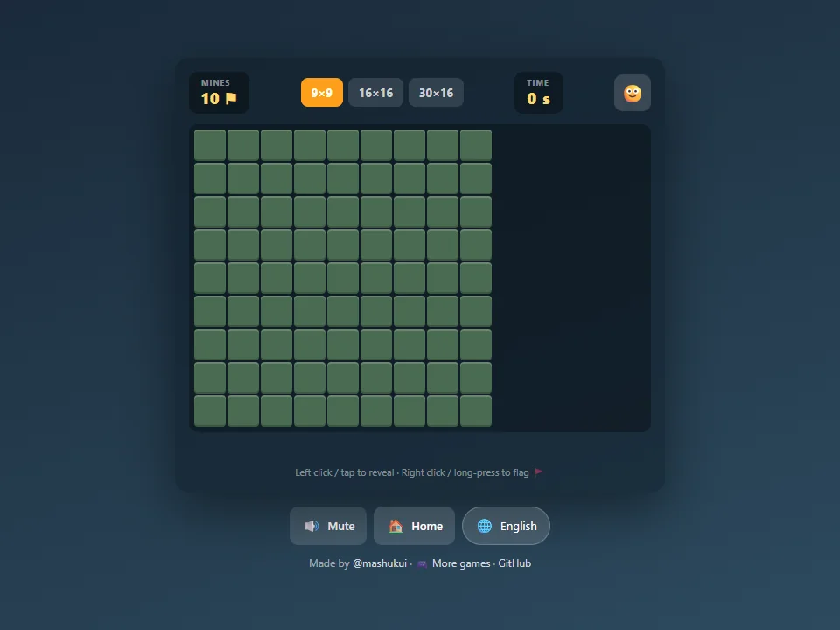Viewport: 840px width, 630px height.
Task: Mute the game sound
Action: 328,526
